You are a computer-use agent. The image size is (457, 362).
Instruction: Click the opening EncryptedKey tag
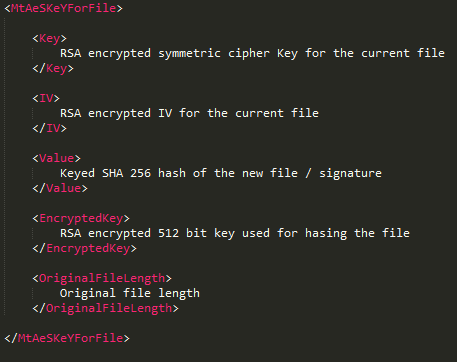(81, 218)
